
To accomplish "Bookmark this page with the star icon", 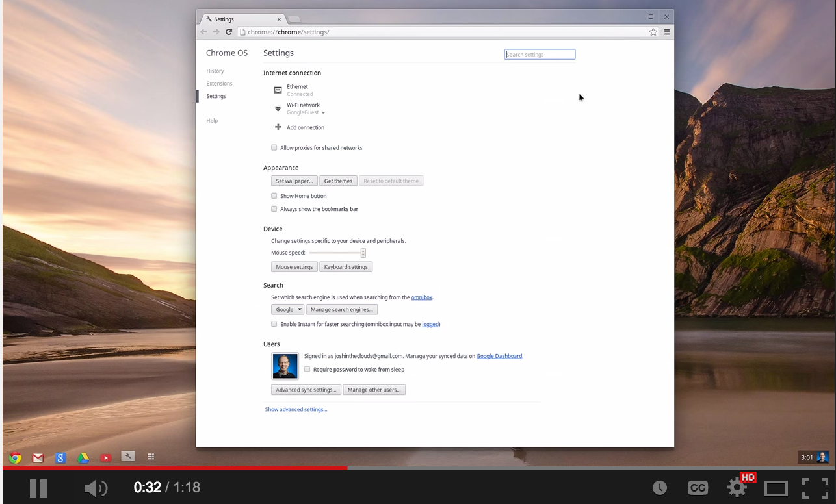I will (653, 32).
